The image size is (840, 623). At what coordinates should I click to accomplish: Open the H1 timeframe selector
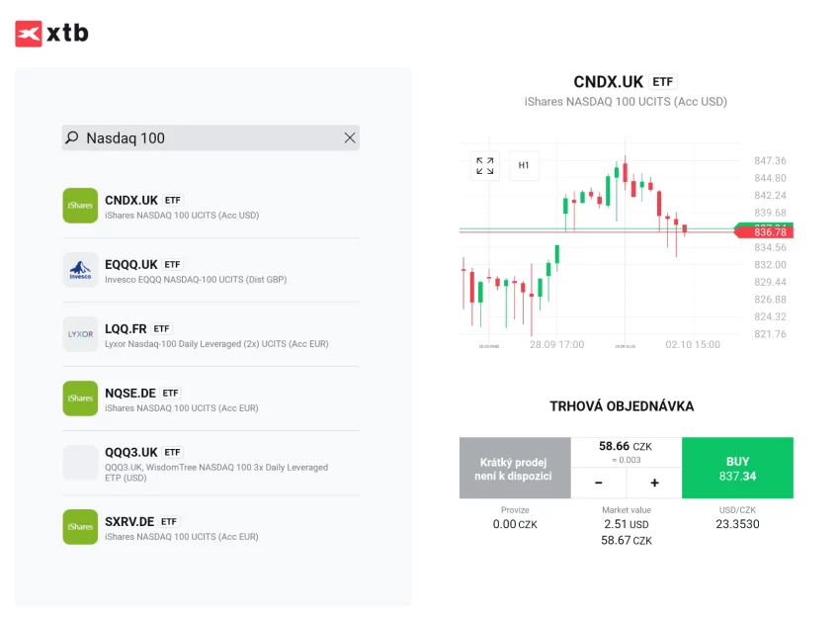click(524, 165)
